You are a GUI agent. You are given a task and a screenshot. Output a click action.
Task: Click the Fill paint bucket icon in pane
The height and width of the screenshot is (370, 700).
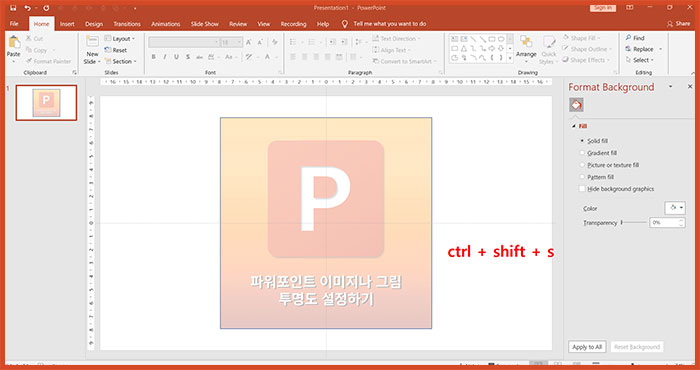(576, 105)
